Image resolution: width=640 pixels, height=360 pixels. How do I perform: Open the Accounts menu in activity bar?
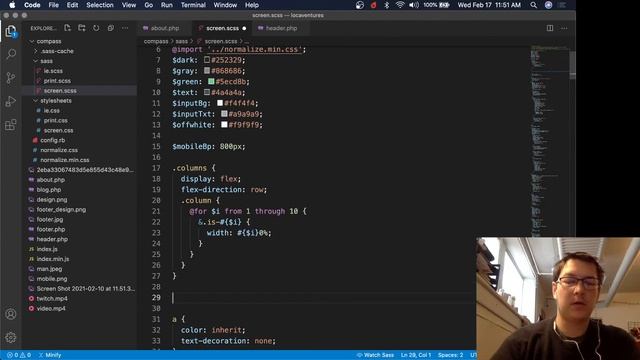[11, 314]
